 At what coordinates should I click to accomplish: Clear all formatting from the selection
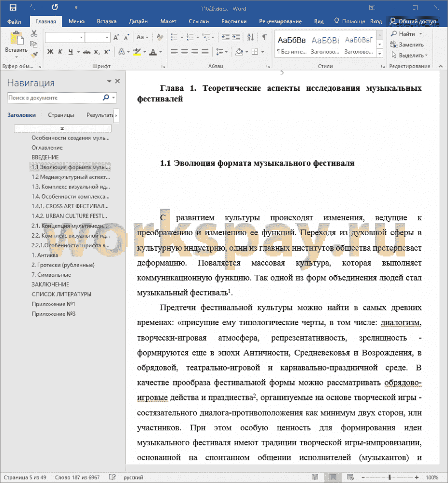coord(159,38)
